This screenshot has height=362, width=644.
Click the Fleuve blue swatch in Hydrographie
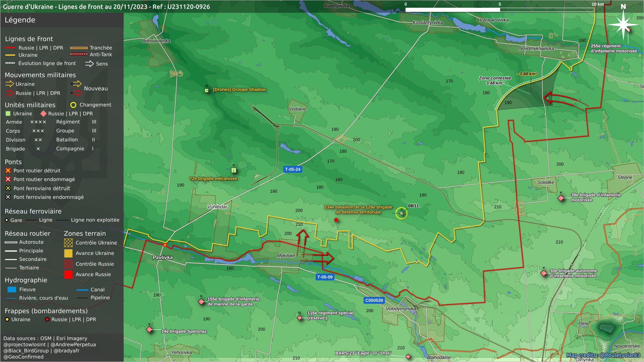click(x=11, y=289)
